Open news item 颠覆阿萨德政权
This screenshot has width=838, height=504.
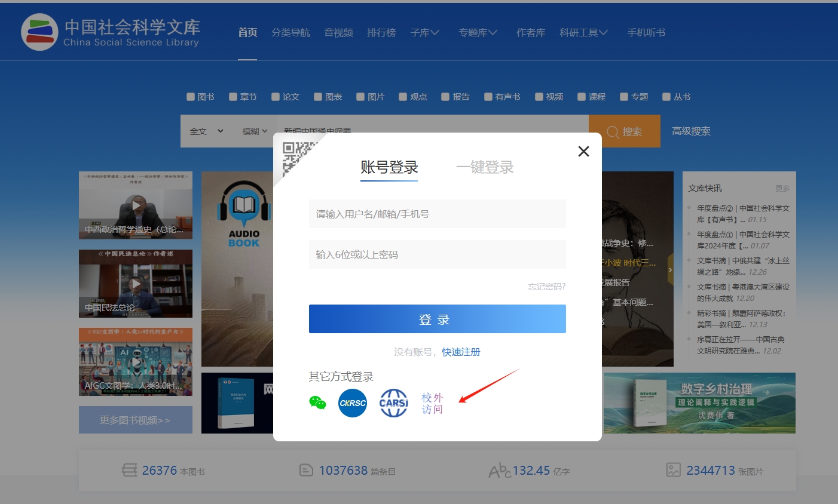point(743,319)
